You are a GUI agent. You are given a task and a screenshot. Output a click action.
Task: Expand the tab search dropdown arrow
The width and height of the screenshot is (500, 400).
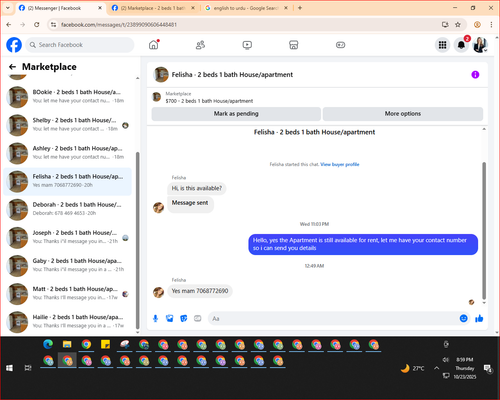8,8
